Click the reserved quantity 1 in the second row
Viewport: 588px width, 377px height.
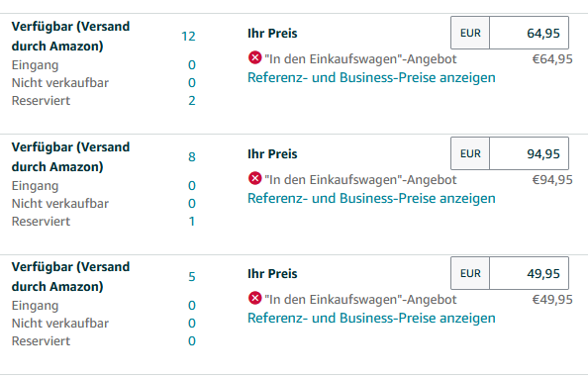tap(192, 222)
